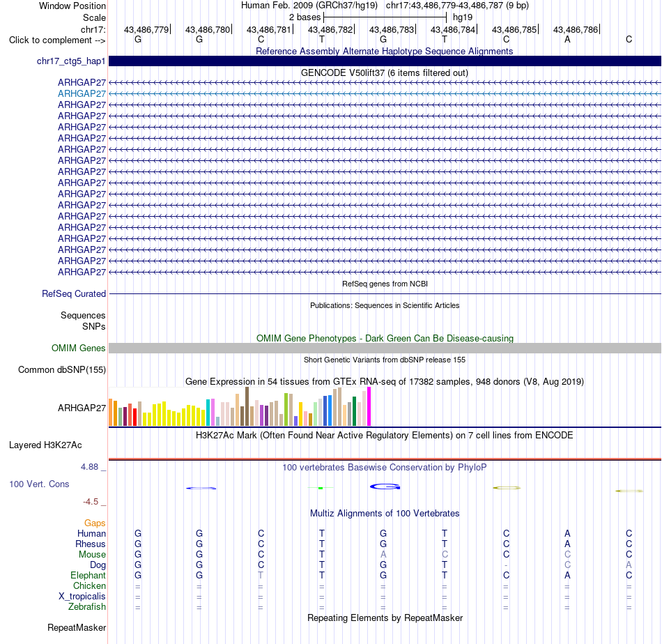
Task: Select the Rhesus species row label
Action: click(x=91, y=544)
